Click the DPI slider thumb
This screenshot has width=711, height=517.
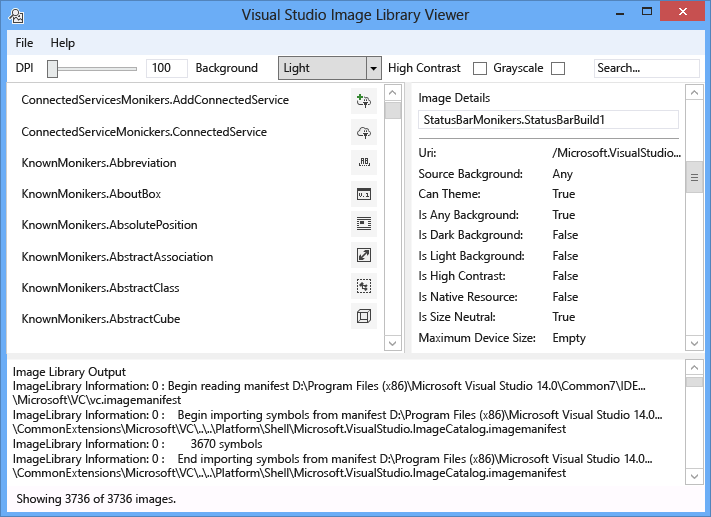[x=53, y=68]
